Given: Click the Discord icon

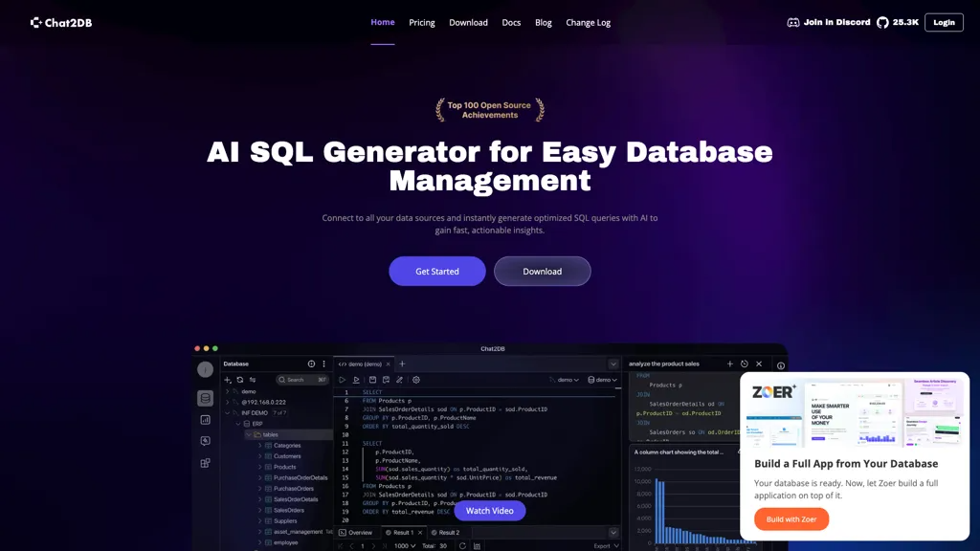Looking at the screenshot, I should click(793, 23).
